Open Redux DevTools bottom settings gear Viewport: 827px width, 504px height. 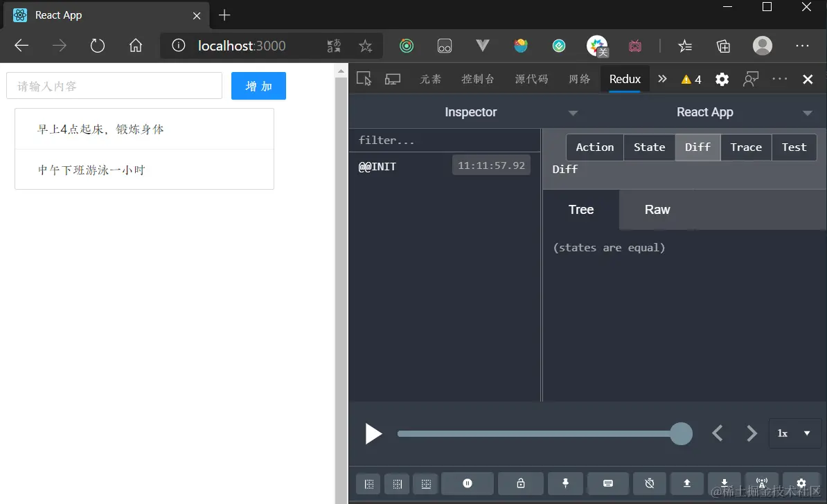pyautogui.click(x=801, y=483)
